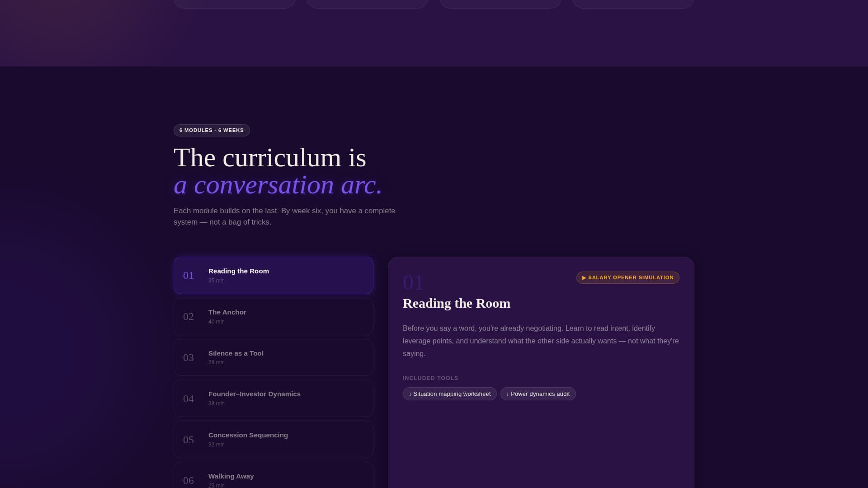Click the Reading the Room detail heading
This screenshot has height=488, width=868.
coord(457,303)
